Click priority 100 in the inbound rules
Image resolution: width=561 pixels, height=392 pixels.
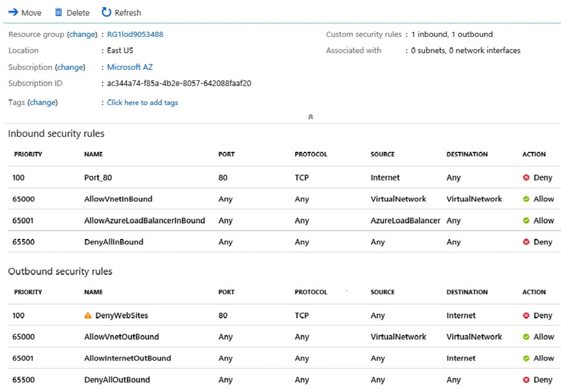pos(18,178)
